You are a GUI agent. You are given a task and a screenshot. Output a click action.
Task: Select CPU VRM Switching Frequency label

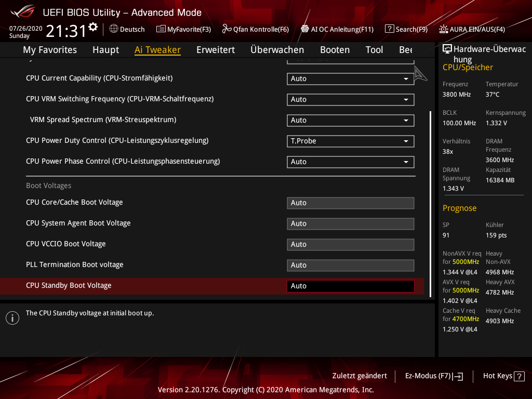point(120,99)
